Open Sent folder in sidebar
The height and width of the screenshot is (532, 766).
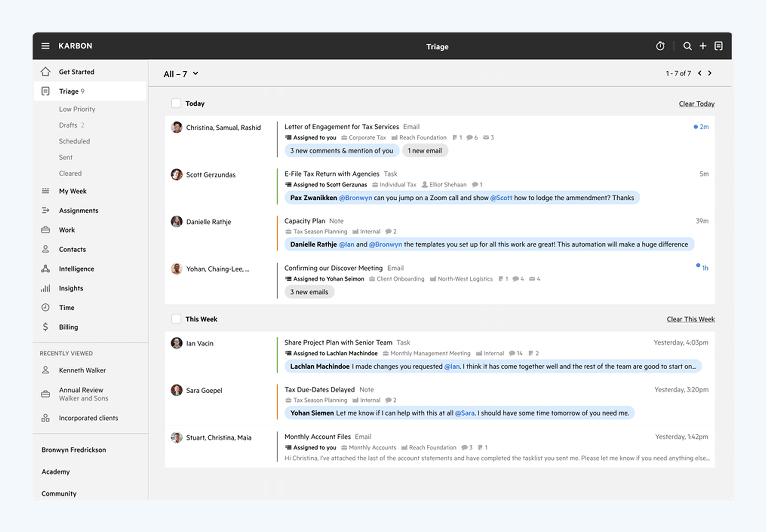pyautogui.click(x=66, y=157)
